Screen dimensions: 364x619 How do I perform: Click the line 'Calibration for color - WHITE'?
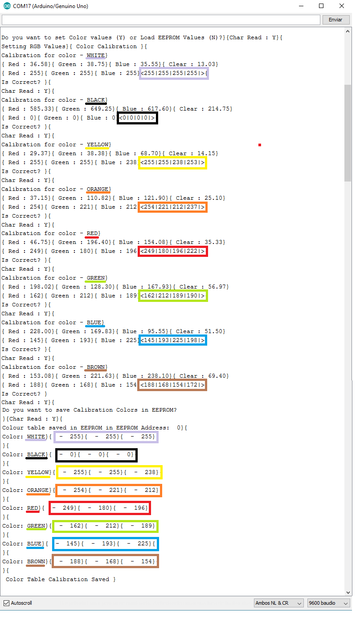(54, 55)
